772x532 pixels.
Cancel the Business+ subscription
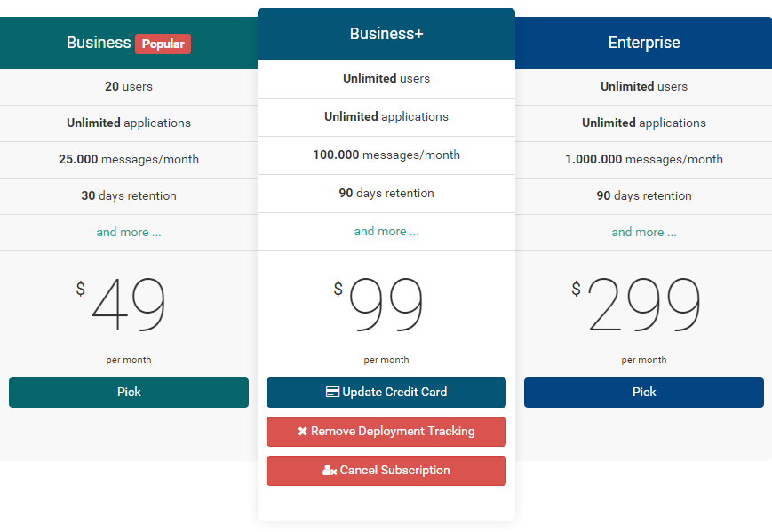coord(386,470)
